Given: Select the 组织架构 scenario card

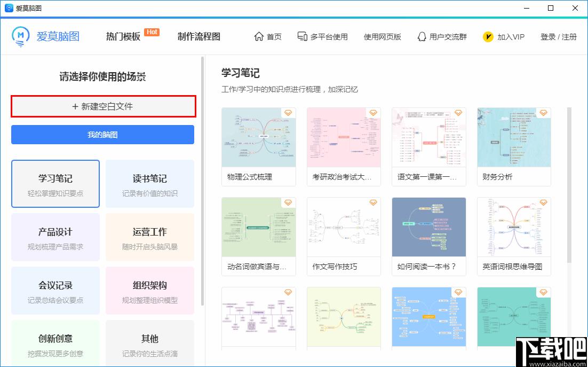Looking at the screenshot, I should point(150,291).
